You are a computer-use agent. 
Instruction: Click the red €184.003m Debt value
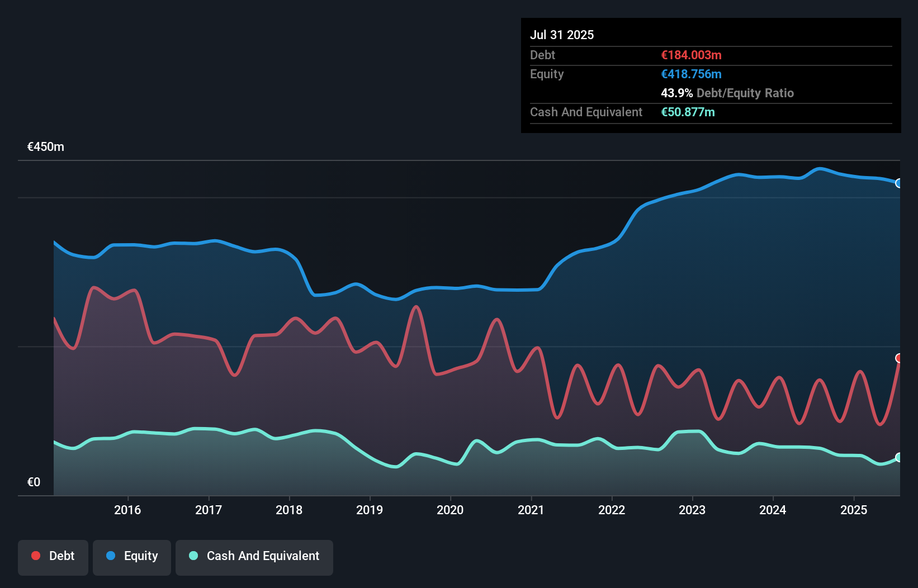click(691, 55)
